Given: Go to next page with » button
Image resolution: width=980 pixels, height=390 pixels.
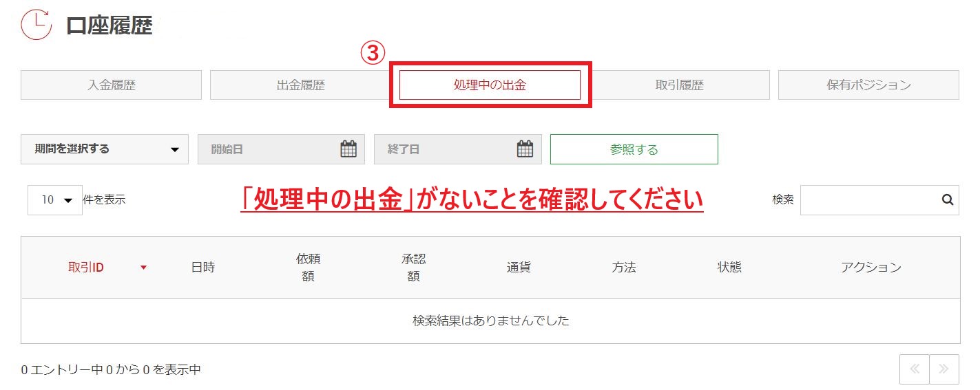Looking at the screenshot, I should tap(944, 369).
